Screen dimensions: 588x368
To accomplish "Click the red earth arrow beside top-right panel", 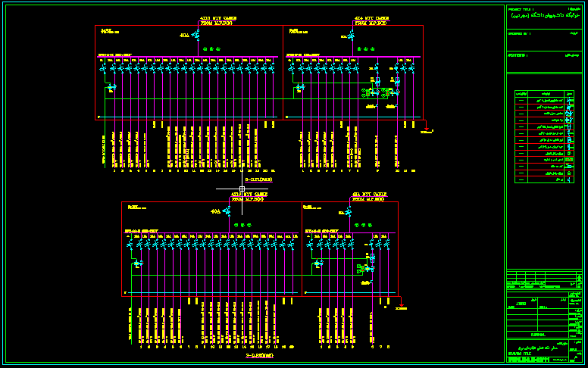I will coord(427,128).
